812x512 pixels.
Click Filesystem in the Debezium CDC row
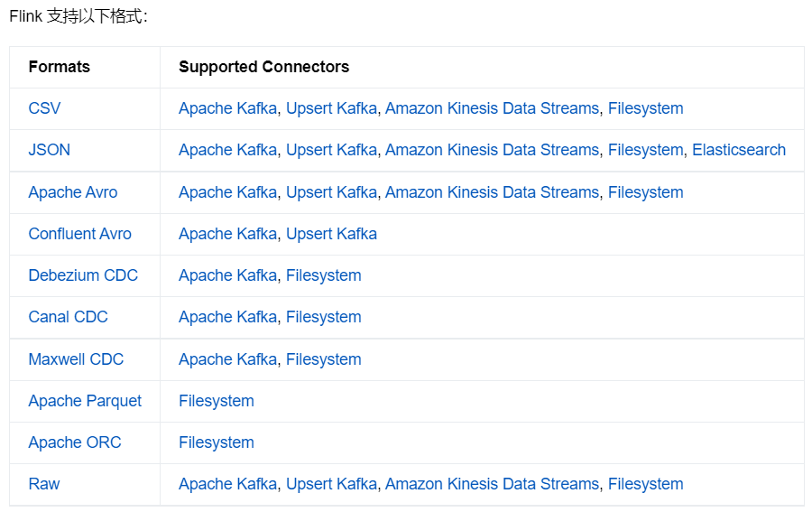323,275
